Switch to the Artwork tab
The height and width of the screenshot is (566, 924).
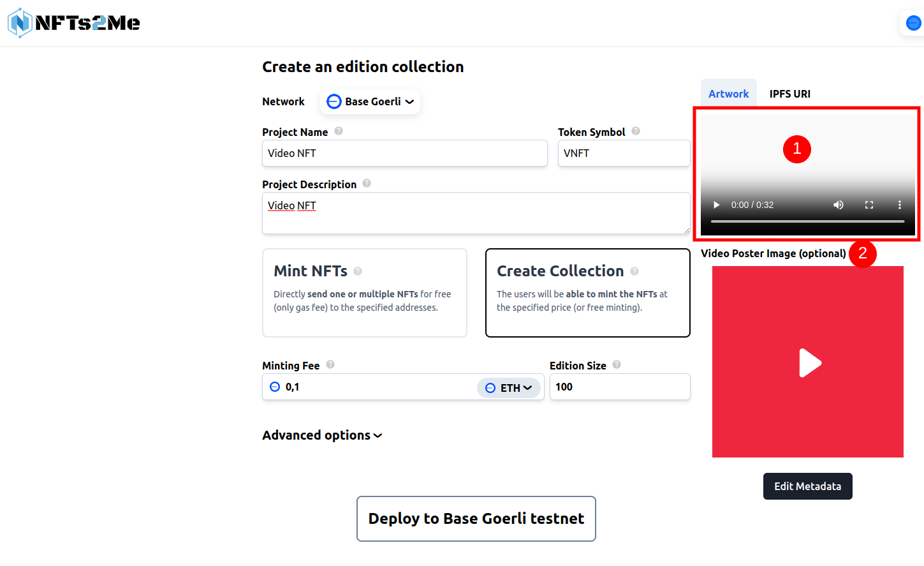pos(728,94)
